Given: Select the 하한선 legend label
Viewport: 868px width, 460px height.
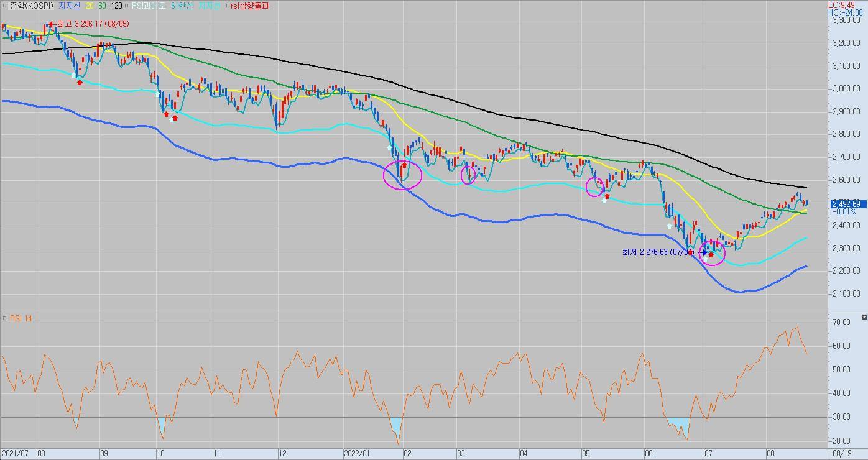Looking at the screenshot, I should (182, 6).
